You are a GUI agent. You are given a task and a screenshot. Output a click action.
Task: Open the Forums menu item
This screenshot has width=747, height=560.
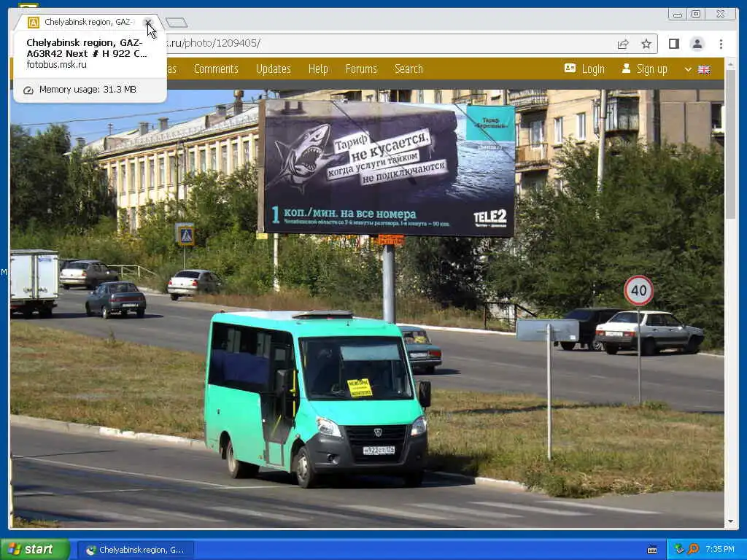tap(361, 69)
